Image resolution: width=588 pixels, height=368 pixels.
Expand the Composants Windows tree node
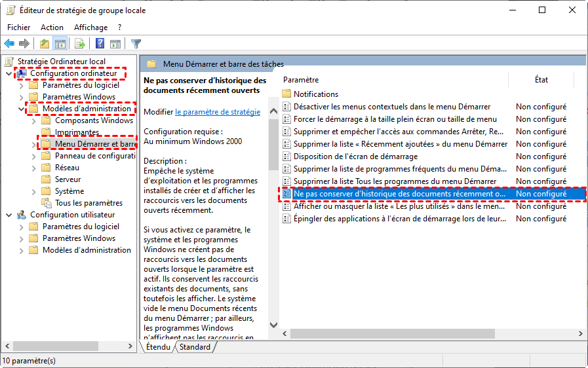33,120
